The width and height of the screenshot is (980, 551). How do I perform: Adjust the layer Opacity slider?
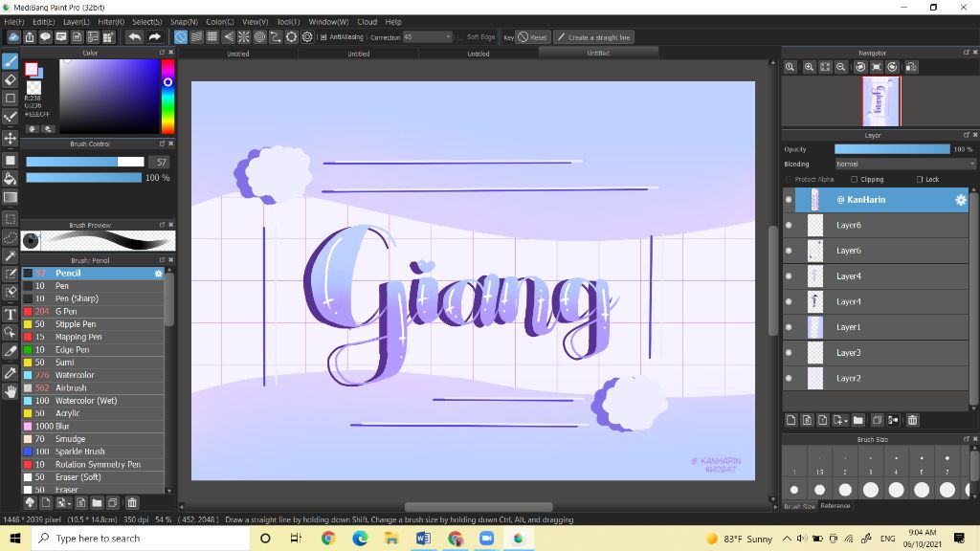(x=892, y=149)
